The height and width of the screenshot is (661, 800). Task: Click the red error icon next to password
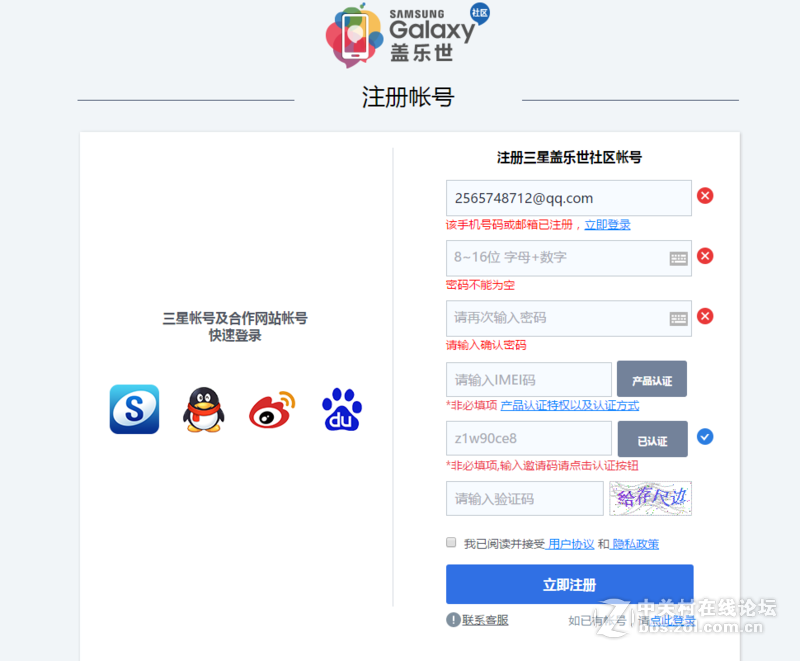[705, 256]
